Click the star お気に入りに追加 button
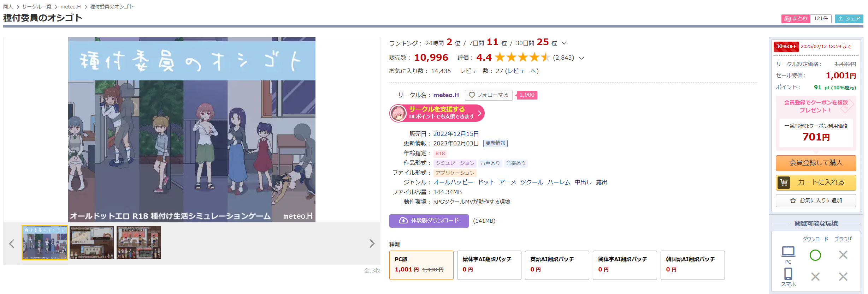868x294 pixels. [816, 200]
